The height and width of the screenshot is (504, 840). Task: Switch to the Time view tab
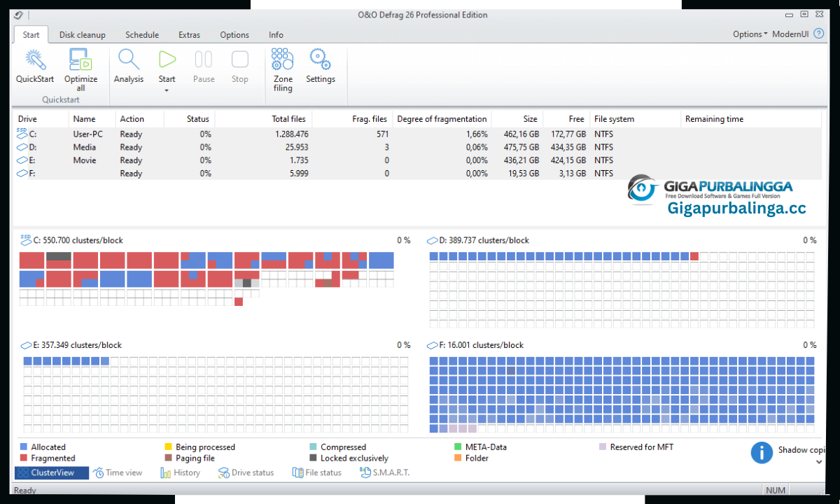tap(118, 472)
